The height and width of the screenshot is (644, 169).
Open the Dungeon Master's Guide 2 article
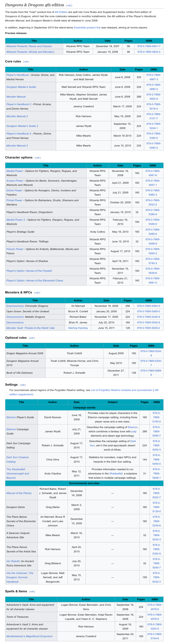22,126
